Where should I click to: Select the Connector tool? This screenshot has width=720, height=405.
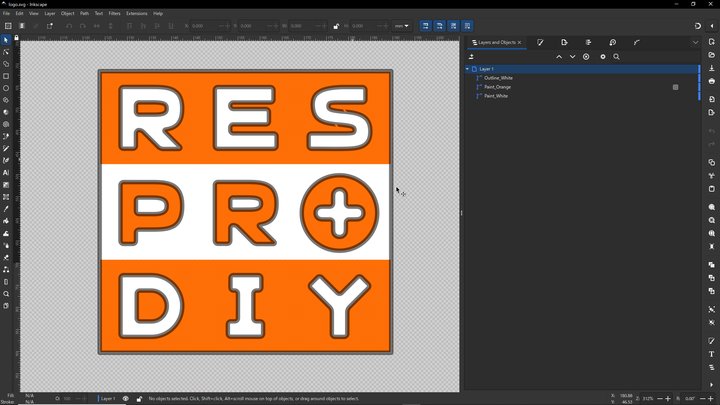[6, 270]
